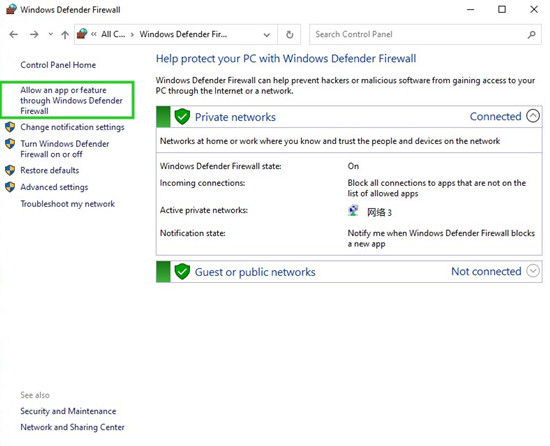Click the firewall icon in address bar

point(82,34)
